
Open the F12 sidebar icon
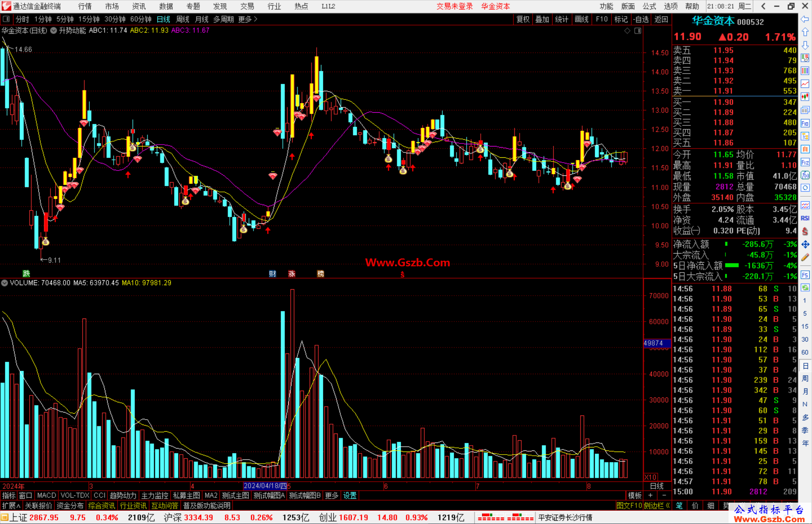point(805,162)
